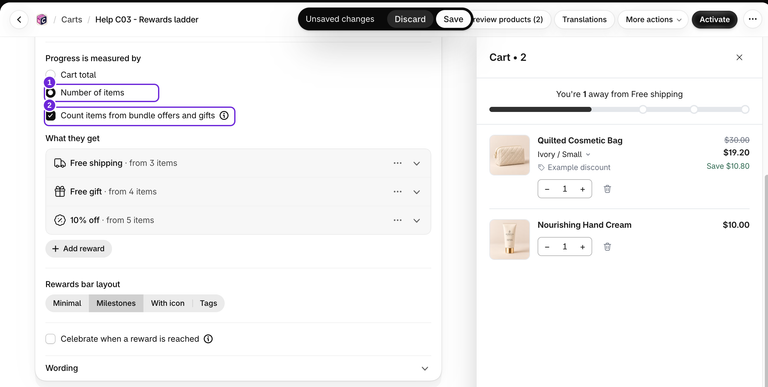Screen dimensions: 768x387
Task: Show info for bundle offers and gifts
Action: tap(224, 116)
